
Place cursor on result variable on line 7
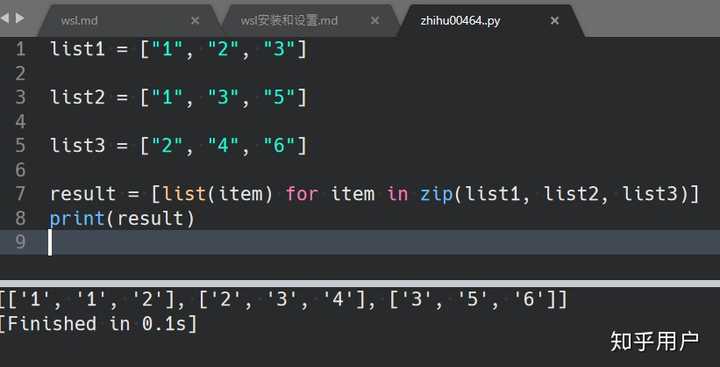83,194
